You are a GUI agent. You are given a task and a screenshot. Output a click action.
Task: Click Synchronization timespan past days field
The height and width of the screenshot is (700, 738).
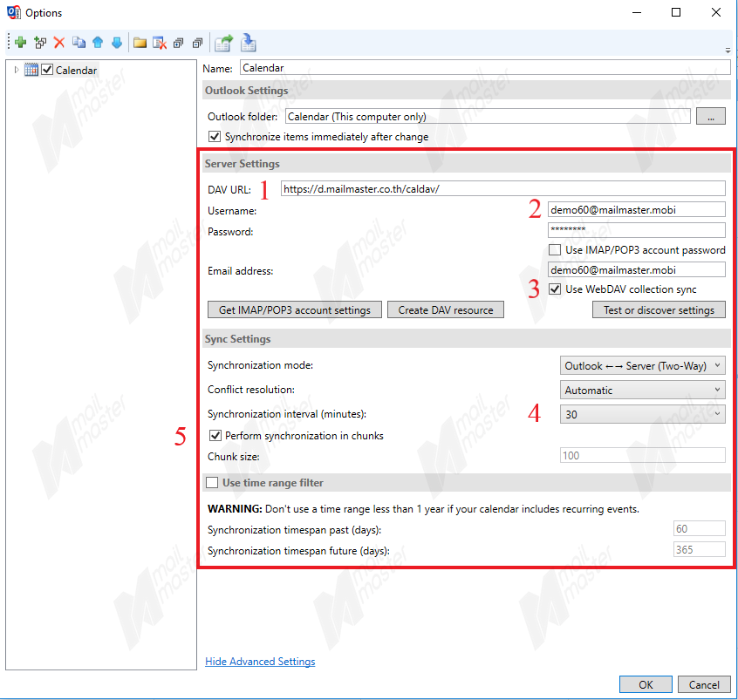[x=700, y=529]
